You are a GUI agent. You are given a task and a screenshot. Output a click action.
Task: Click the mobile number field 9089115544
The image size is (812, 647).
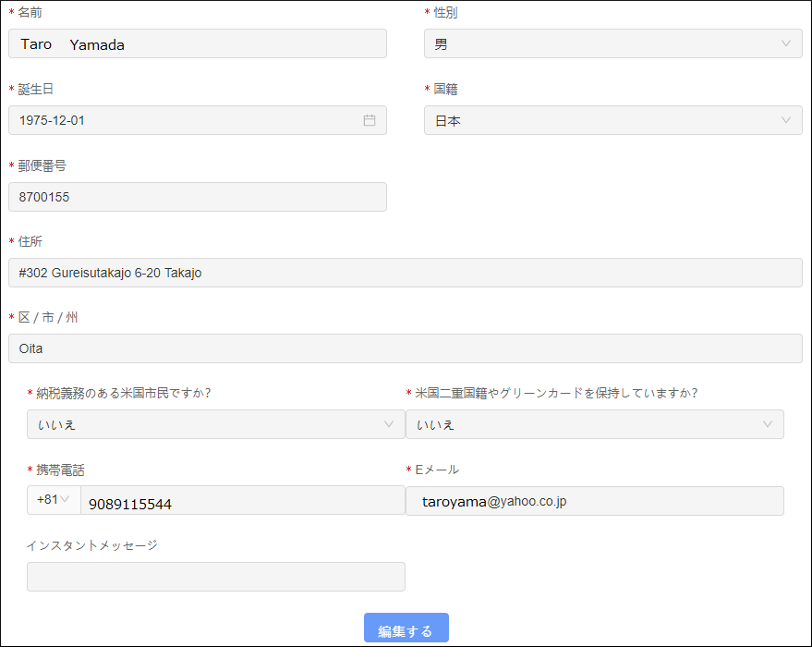242,502
